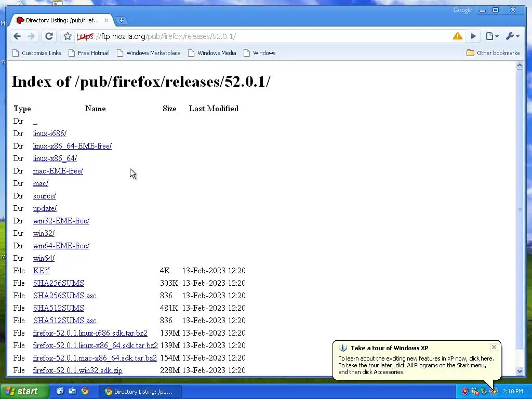Open the win64/ directory link
532x399 pixels.
click(x=44, y=258)
